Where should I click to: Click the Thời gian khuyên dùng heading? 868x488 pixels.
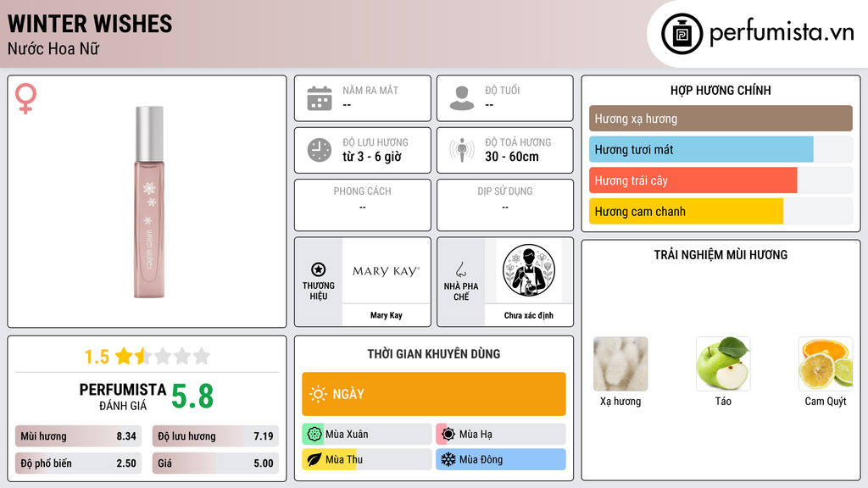coord(434,353)
